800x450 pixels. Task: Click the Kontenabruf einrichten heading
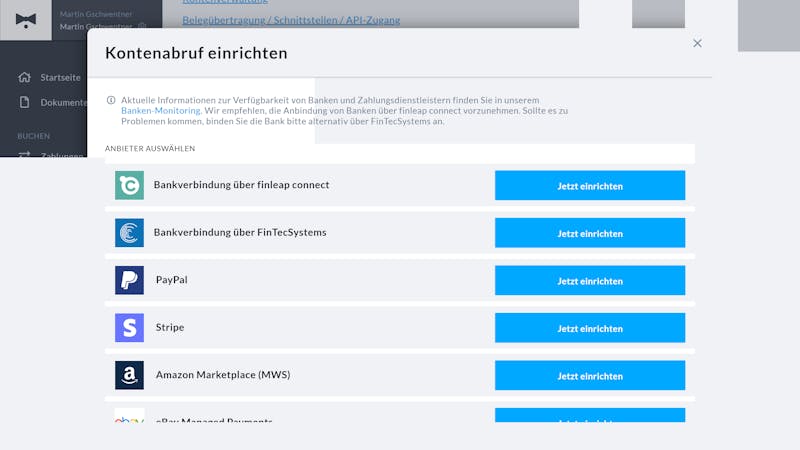196,53
